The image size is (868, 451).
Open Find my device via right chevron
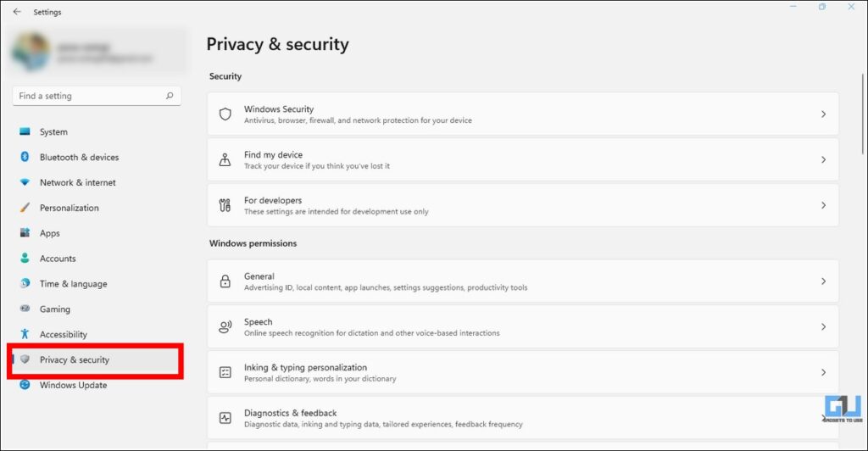pyautogui.click(x=823, y=159)
